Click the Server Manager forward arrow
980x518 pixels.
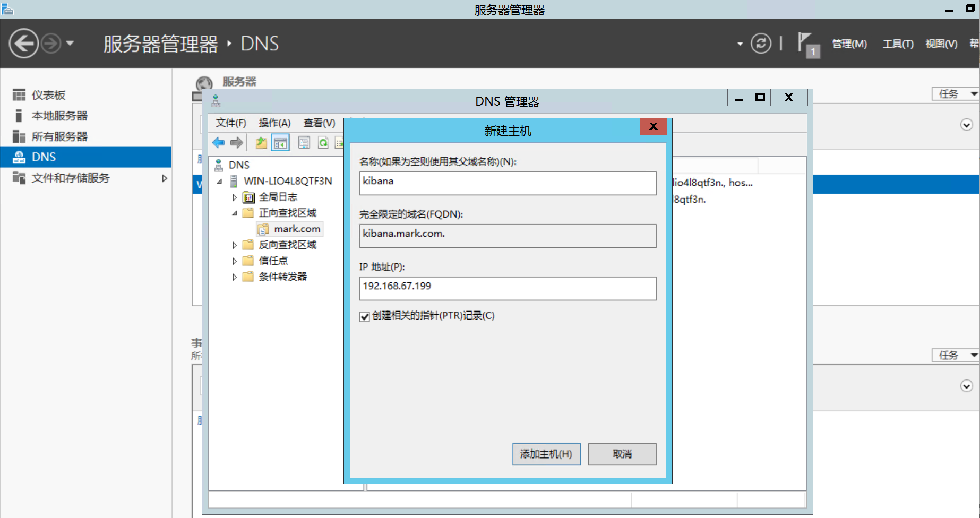coord(51,44)
